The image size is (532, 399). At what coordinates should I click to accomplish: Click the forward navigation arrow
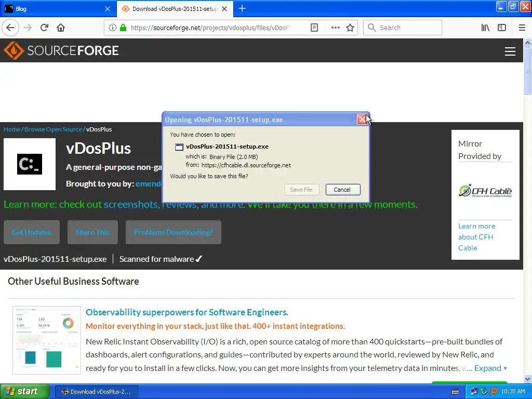click(x=28, y=28)
